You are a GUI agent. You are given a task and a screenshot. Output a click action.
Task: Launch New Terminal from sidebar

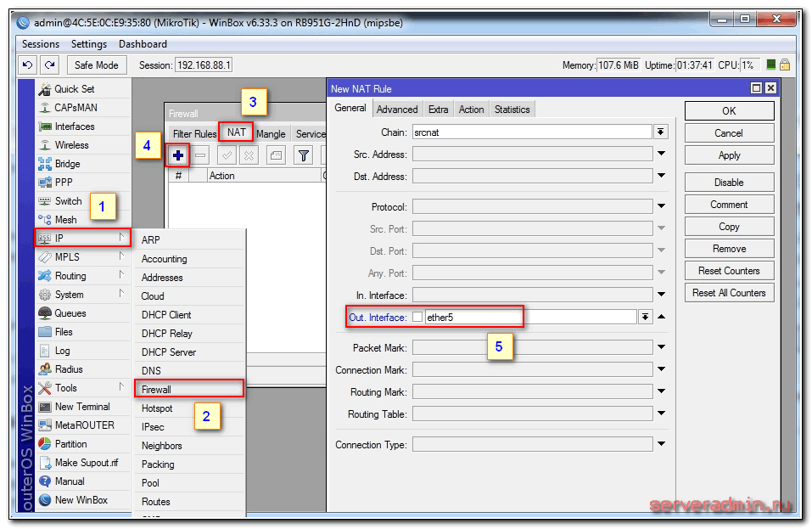point(82,407)
